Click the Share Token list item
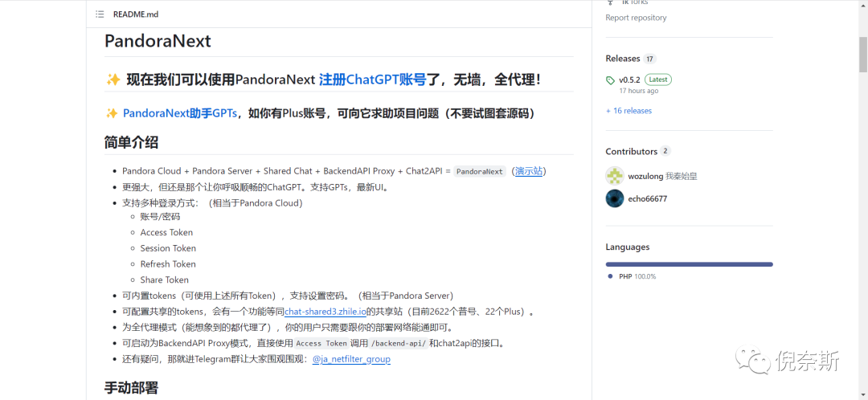 click(x=165, y=280)
